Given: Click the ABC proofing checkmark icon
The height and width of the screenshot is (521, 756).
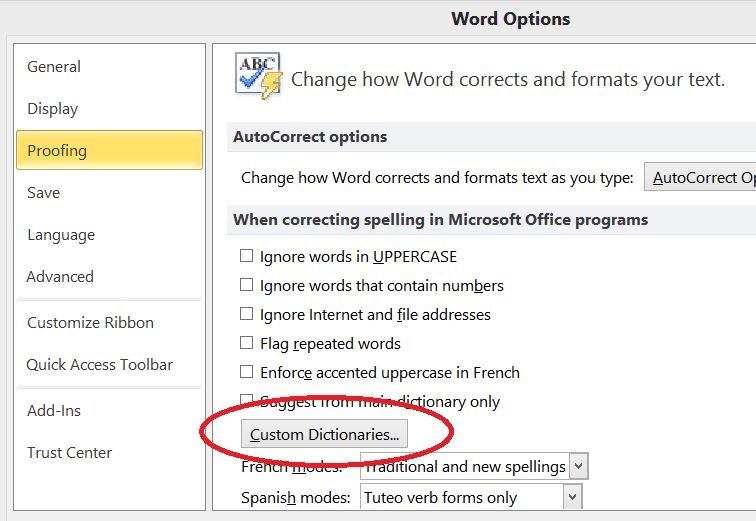Looking at the screenshot, I should 258,76.
